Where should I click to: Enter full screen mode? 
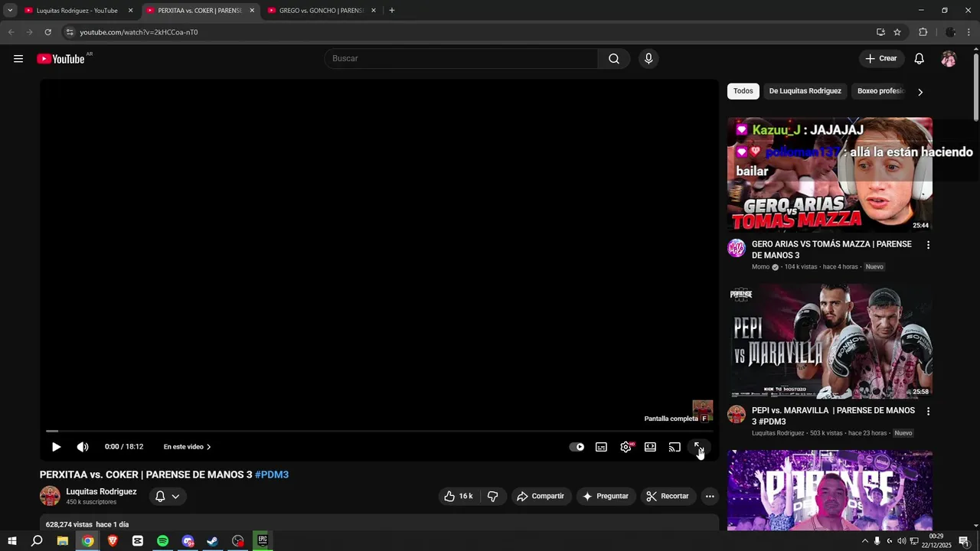coord(698,447)
